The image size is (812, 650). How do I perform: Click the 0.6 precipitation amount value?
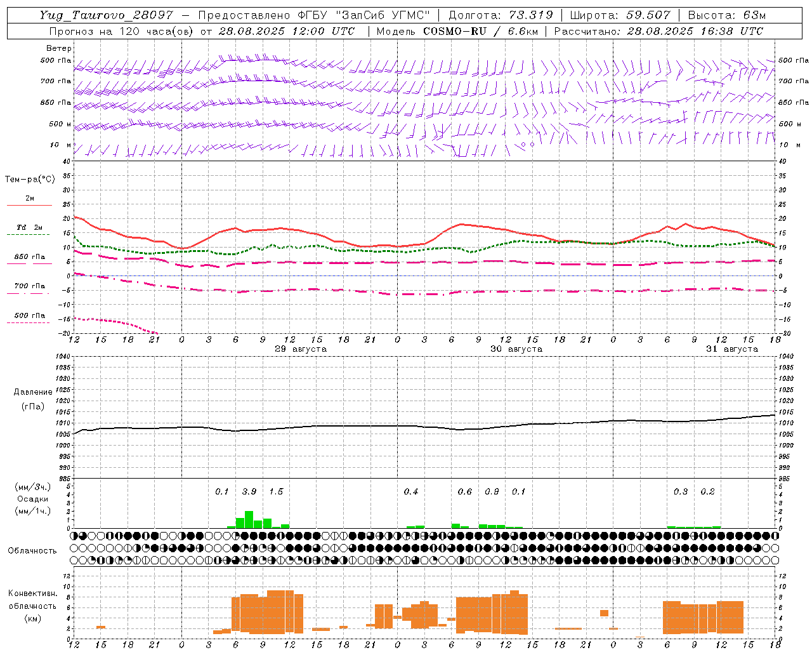click(x=465, y=492)
